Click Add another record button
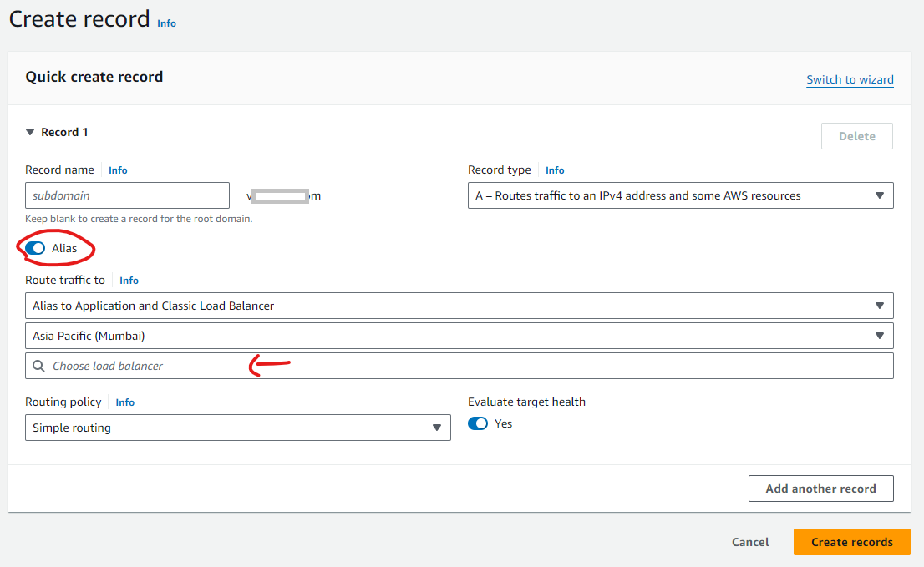 (x=820, y=489)
